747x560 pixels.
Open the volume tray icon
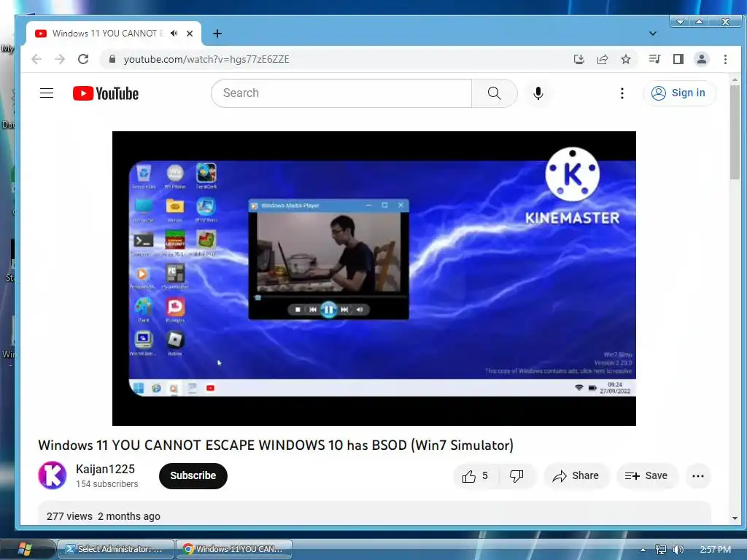click(x=678, y=550)
